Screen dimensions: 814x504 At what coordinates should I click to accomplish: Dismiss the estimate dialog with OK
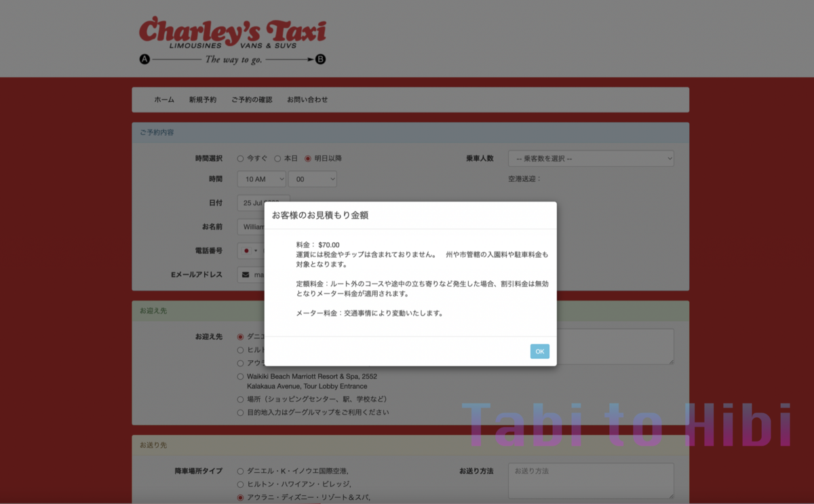point(539,351)
